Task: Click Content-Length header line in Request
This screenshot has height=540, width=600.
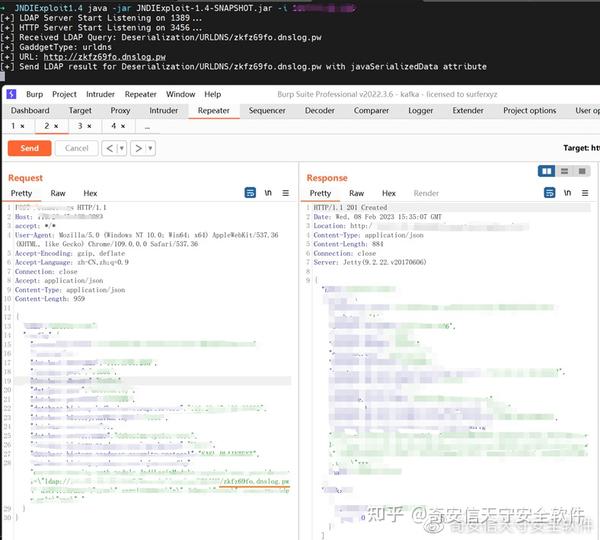Action: point(50,299)
